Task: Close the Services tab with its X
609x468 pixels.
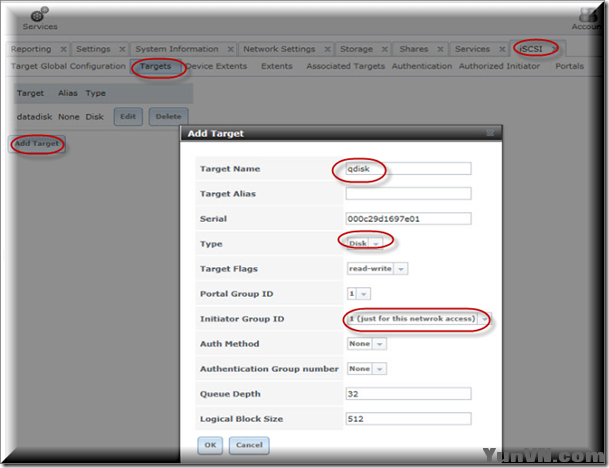Action: coord(502,49)
